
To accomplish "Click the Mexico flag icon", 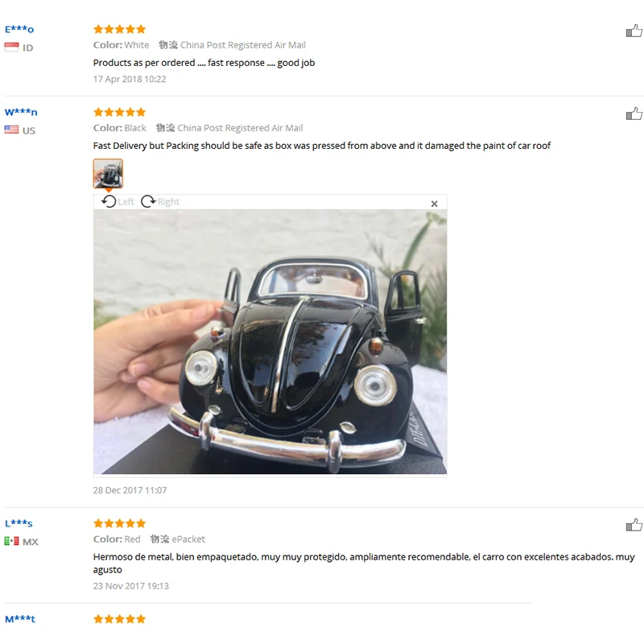I will pyautogui.click(x=11, y=541).
